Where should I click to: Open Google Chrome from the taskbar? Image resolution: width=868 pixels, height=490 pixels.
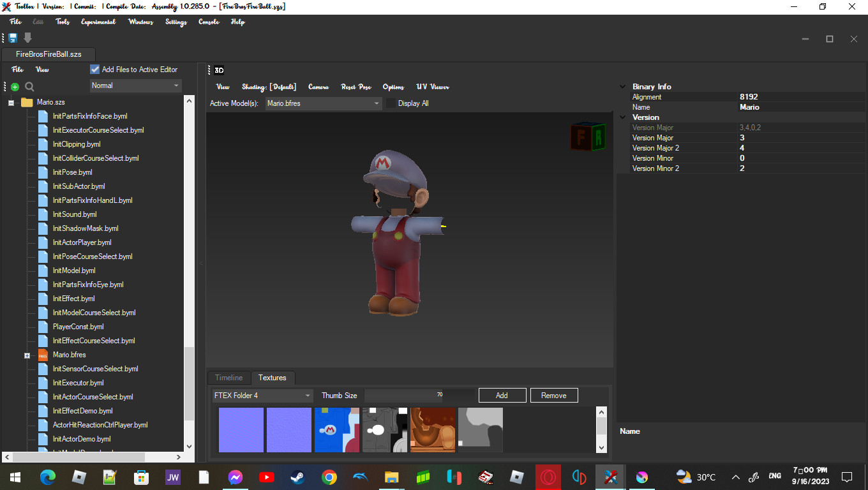[x=329, y=477]
